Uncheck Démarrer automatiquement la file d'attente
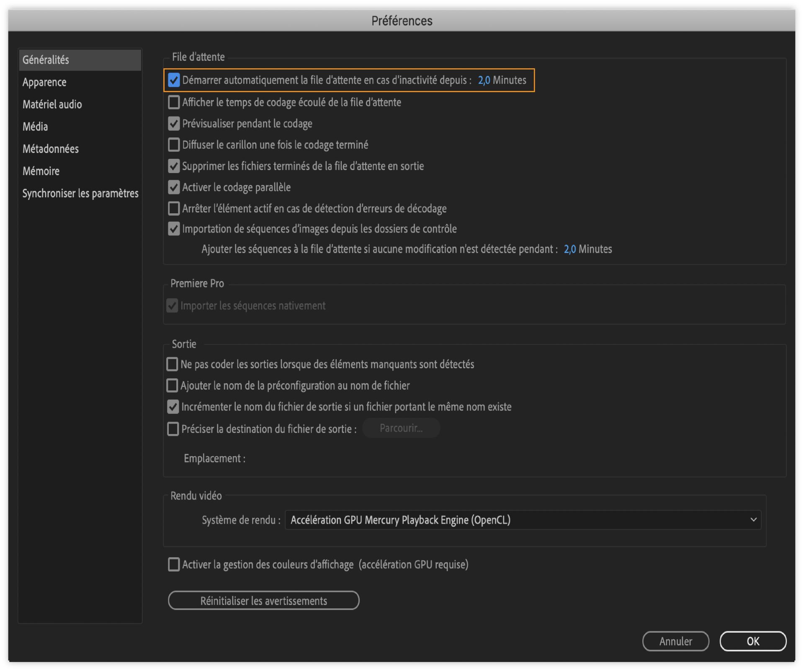804x672 pixels. click(174, 80)
